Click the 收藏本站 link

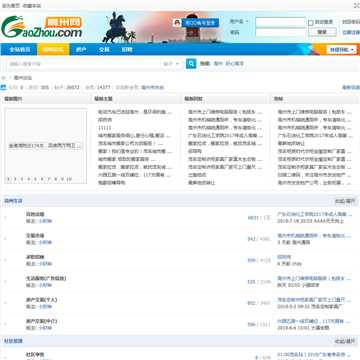(x=32, y=6)
